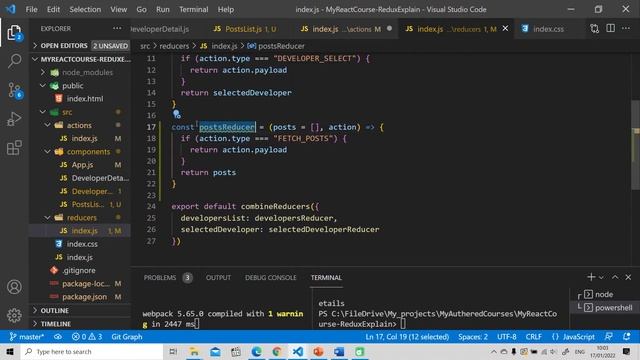640x360 pixels.
Task: Open .gitignore file in explorer
Action: 80,270
